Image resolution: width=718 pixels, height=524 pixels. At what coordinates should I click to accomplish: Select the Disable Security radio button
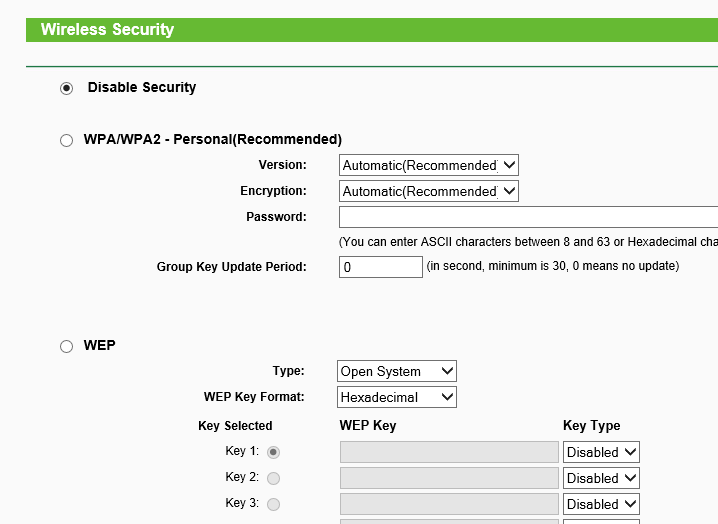(66, 88)
